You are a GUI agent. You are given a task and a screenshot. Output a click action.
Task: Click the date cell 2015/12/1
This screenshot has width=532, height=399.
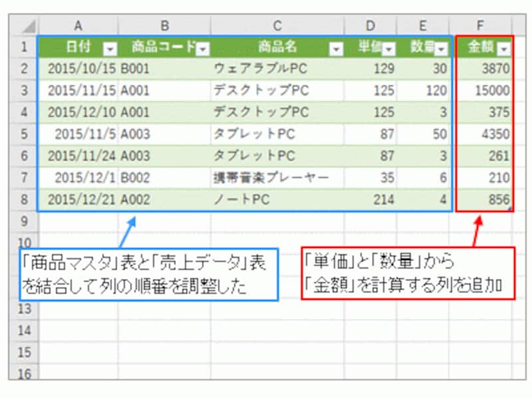[x=78, y=178]
